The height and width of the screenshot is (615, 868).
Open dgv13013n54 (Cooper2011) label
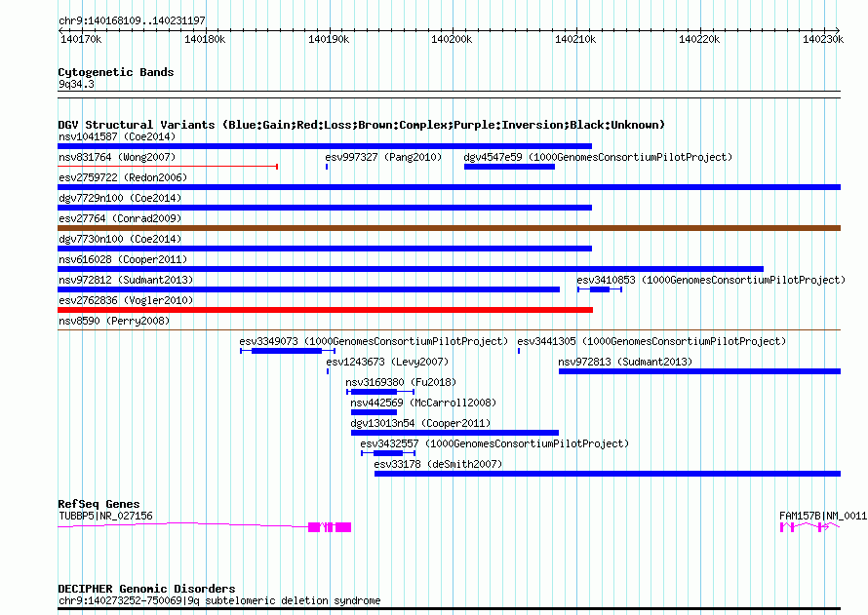(420, 423)
